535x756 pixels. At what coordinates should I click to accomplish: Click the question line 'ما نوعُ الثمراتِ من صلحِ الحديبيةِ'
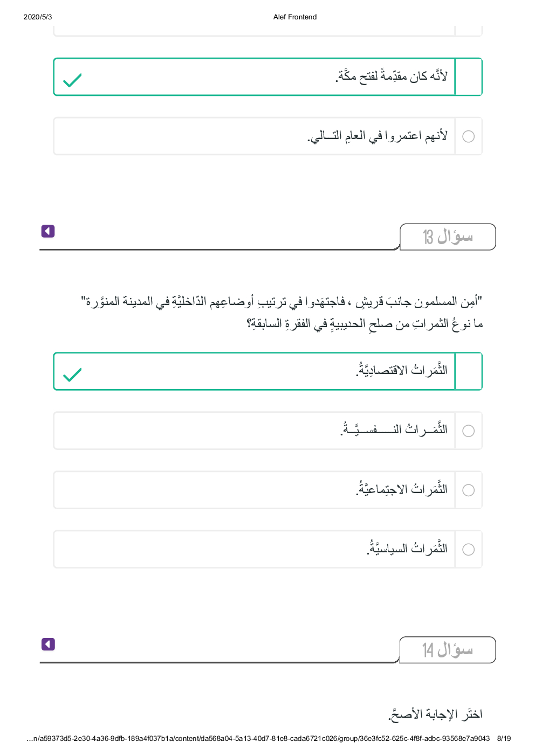[365, 324]
